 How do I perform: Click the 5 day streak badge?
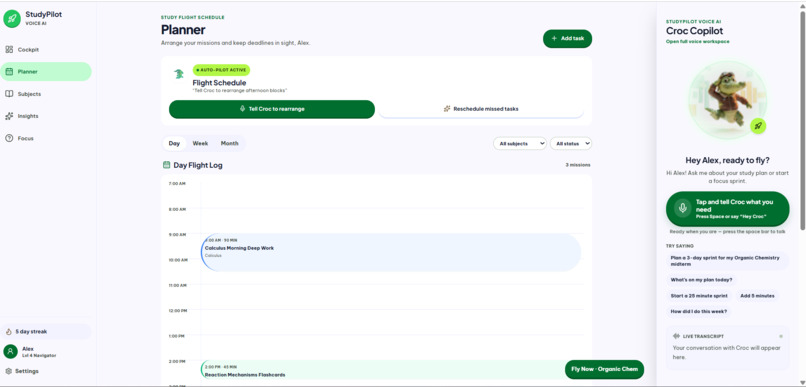(x=46, y=331)
